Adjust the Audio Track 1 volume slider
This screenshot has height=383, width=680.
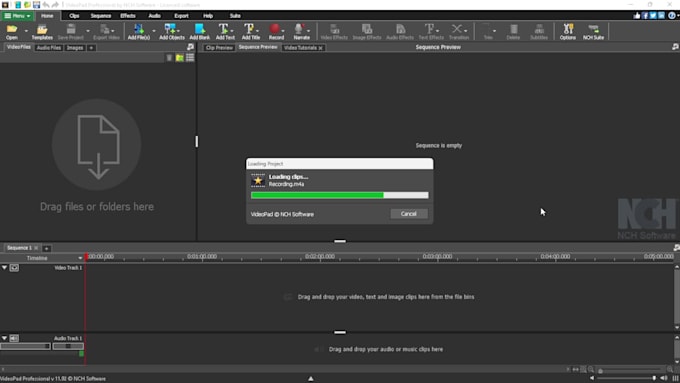click(26, 346)
